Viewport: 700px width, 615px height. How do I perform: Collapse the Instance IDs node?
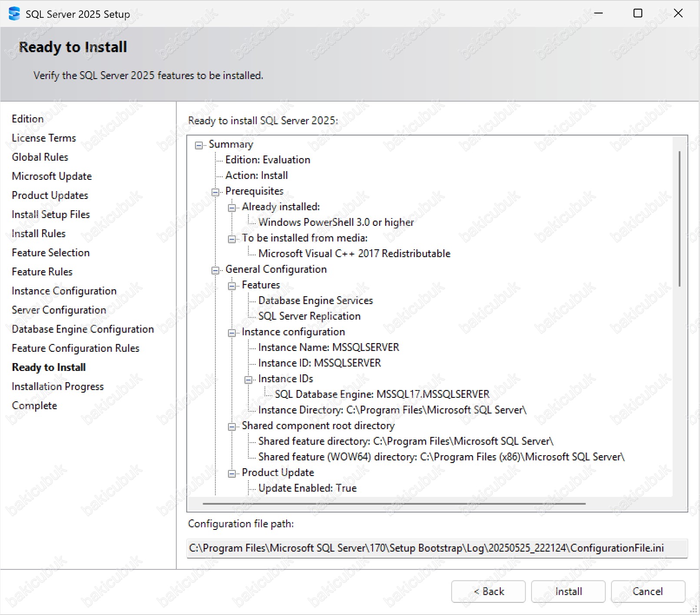pos(248,380)
